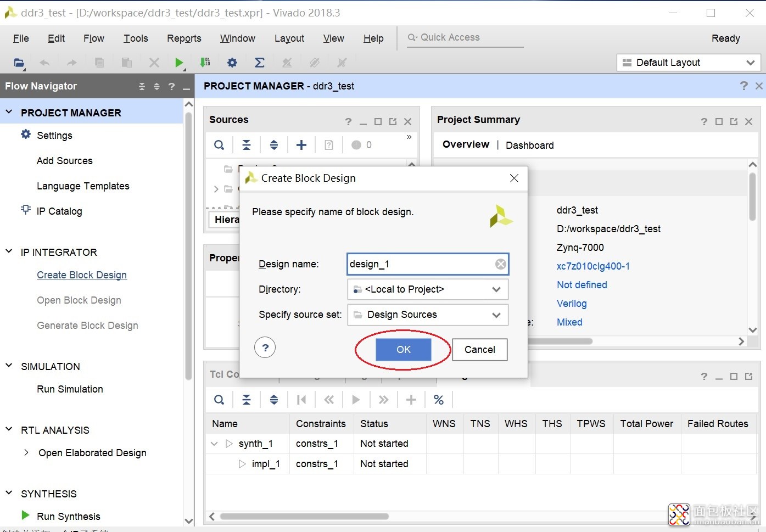Click the Project Summary vertical scrollbar
Screen dimensions: 766x532
(753, 197)
